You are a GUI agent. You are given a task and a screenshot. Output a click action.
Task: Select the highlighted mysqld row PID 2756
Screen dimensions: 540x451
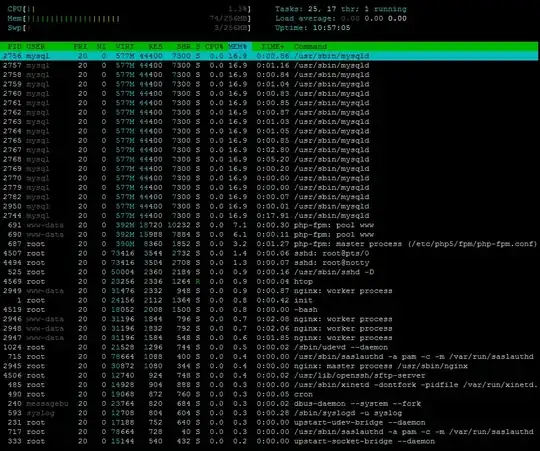269,56
